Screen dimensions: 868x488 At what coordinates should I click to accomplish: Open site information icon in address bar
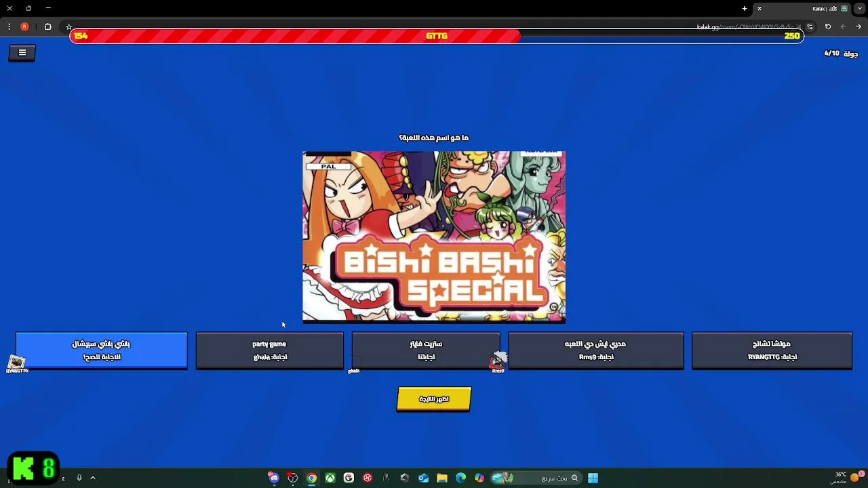[810, 26]
